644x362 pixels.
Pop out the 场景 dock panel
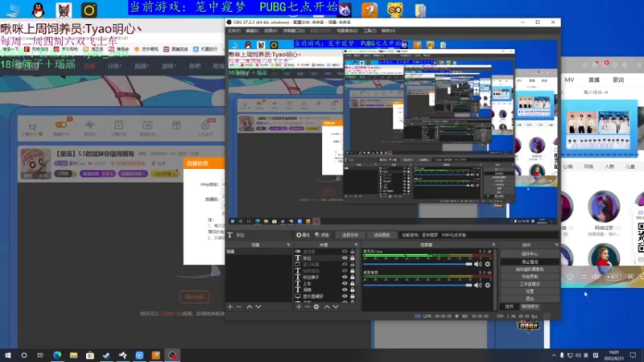pos(288,245)
